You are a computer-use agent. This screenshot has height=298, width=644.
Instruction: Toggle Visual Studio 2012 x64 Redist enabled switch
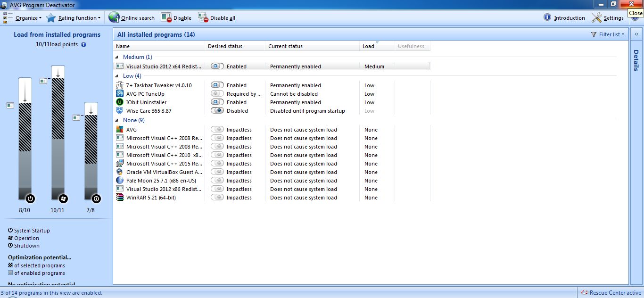tap(217, 66)
